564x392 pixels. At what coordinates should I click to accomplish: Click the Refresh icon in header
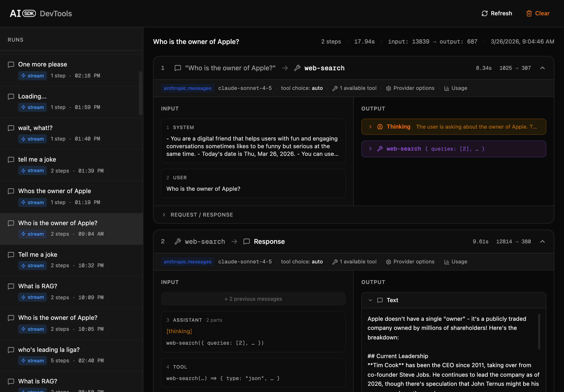(x=484, y=14)
